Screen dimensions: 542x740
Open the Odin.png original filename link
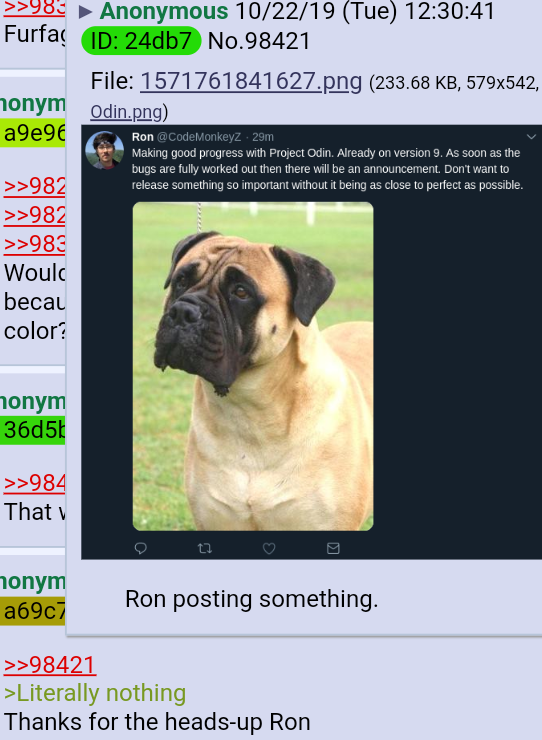(x=126, y=112)
